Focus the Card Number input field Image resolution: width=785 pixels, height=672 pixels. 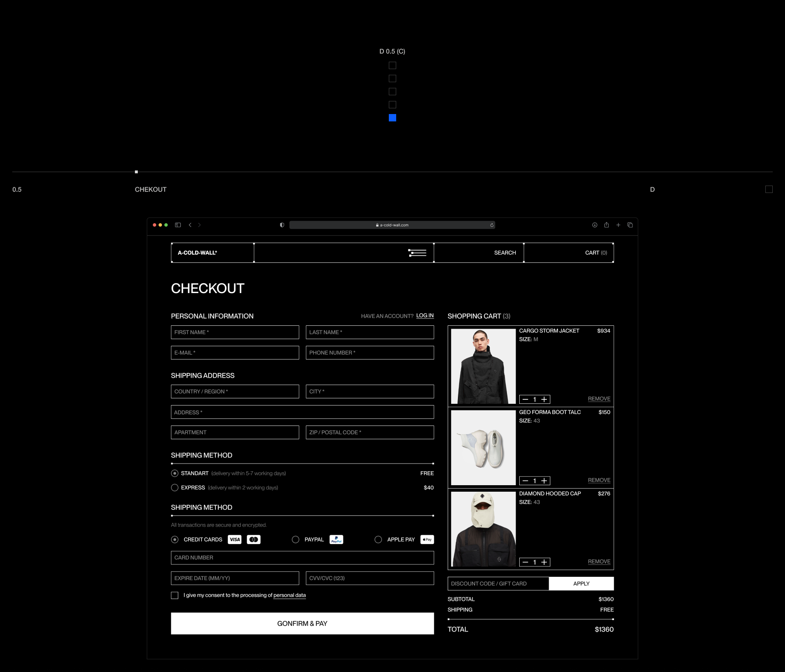click(x=302, y=558)
